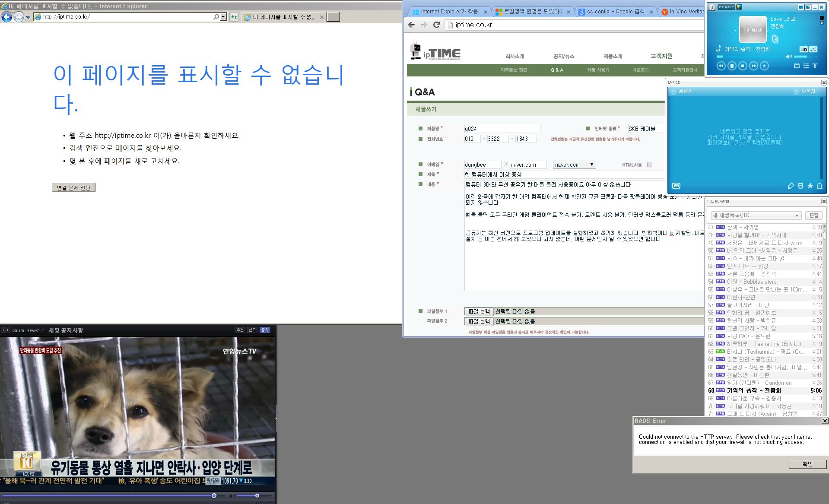Open the 새 재생목록(01) playlist dropdown
Viewport: 829px width, 504px height.
coord(756,215)
